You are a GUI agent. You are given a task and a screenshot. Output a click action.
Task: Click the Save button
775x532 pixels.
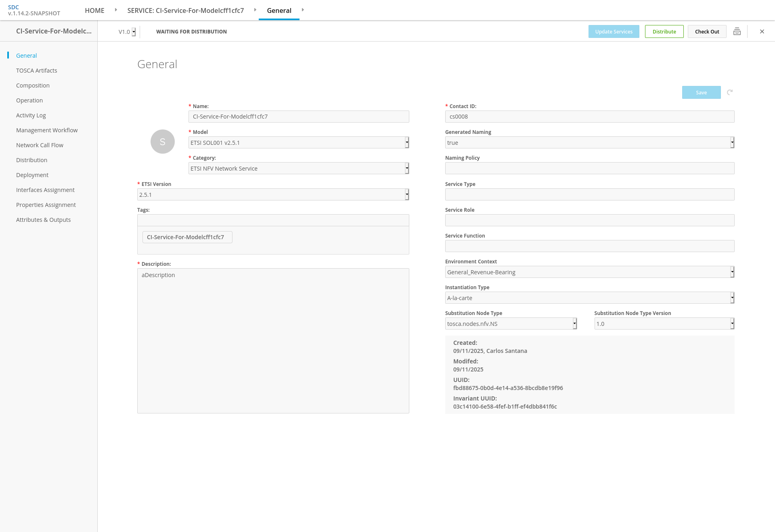[701, 92]
